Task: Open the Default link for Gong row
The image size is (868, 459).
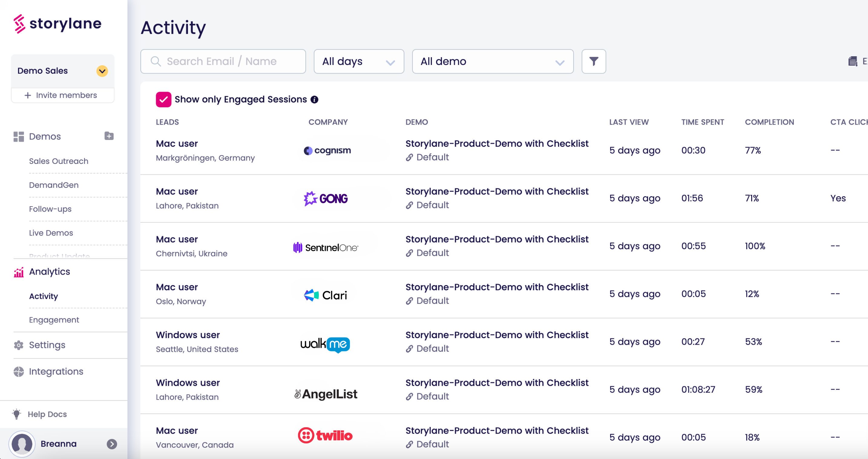Action: click(432, 205)
